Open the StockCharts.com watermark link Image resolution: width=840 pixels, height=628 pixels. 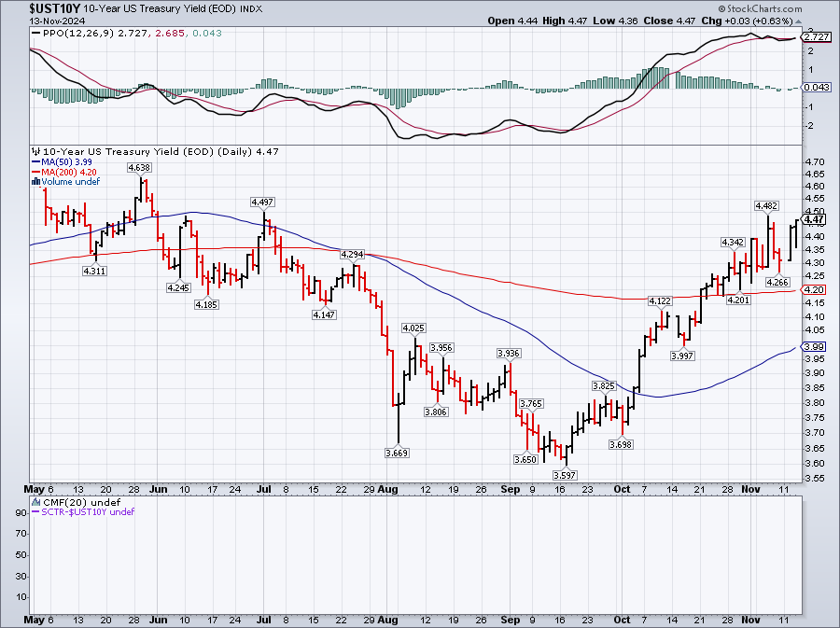[790, 6]
